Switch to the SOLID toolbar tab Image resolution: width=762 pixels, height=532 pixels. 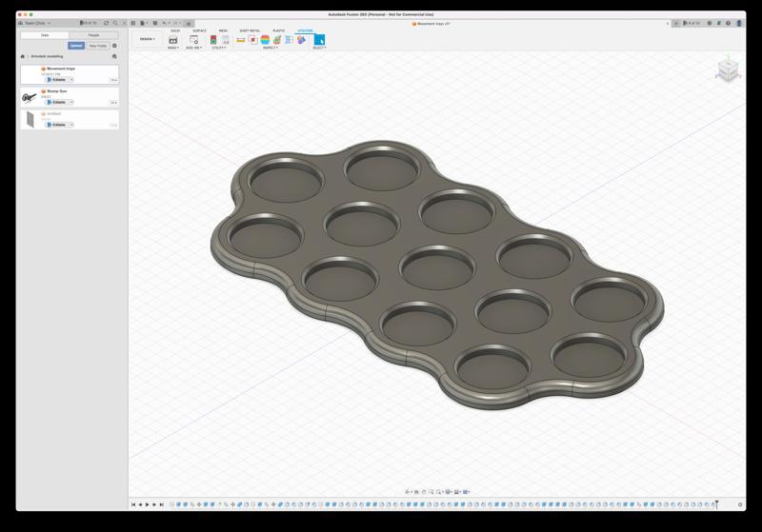[175, 30]
